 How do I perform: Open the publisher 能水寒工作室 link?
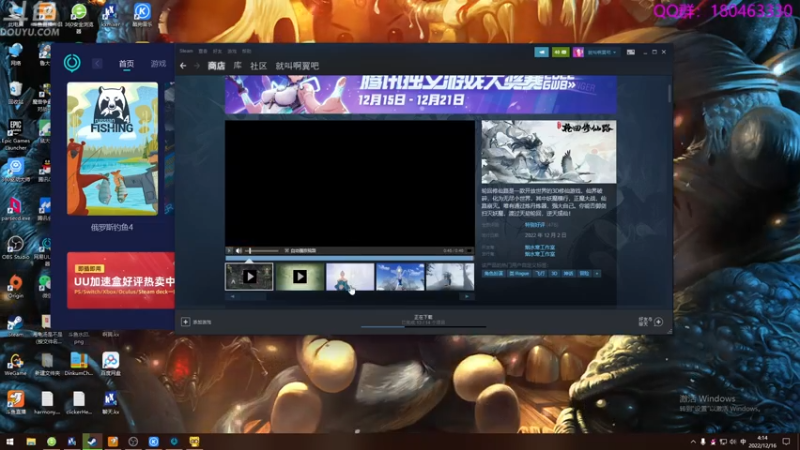(540, 254)
